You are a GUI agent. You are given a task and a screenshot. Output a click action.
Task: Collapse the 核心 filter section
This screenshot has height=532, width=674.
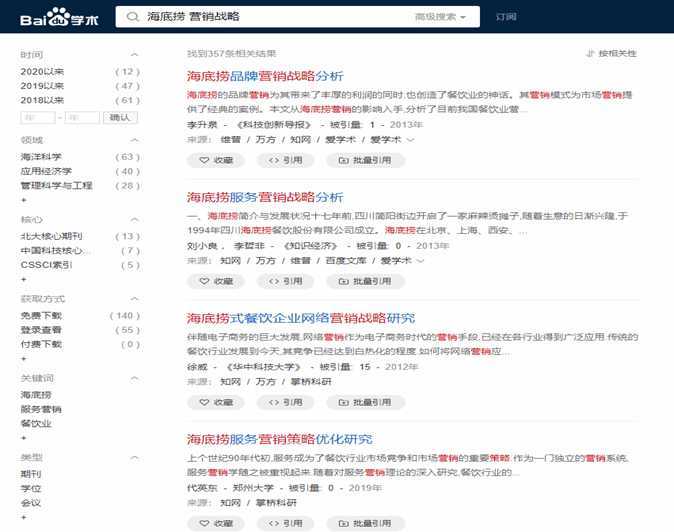pyautogui.click(x=135, y=220)
